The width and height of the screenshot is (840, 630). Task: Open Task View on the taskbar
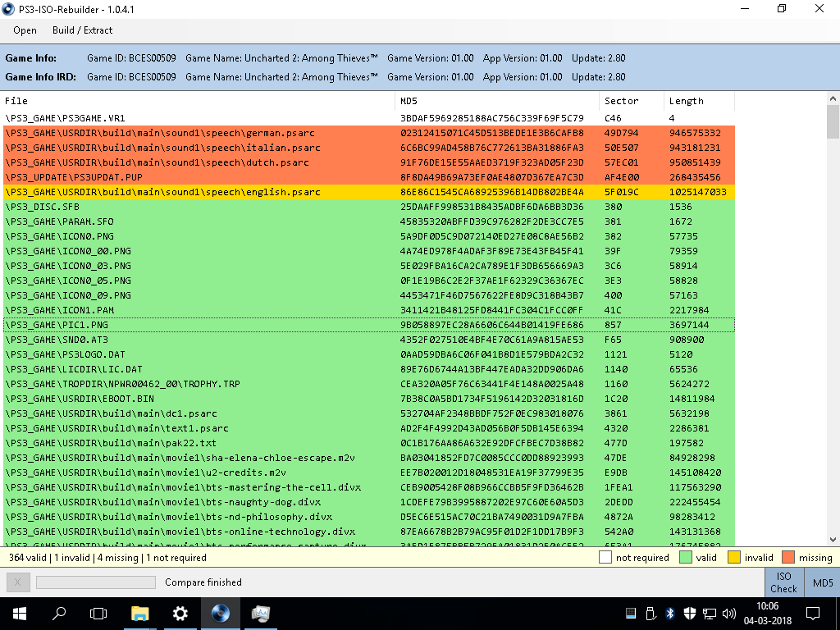98,614
